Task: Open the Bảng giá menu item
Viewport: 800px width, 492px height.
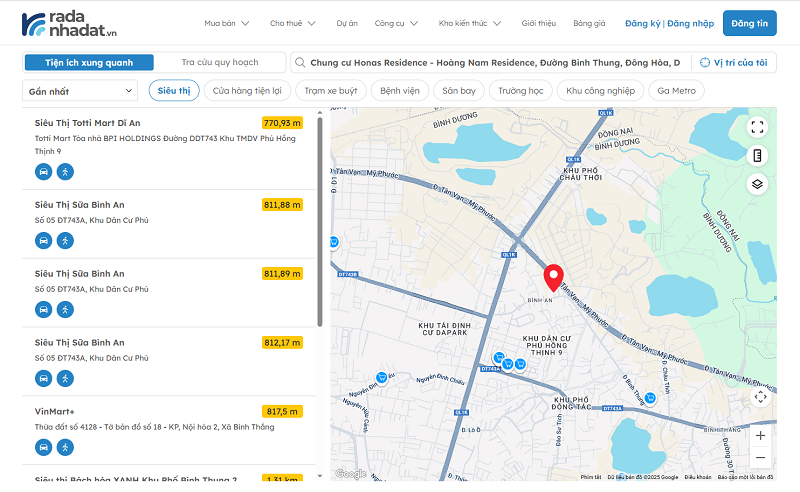Action: [589, 23]
